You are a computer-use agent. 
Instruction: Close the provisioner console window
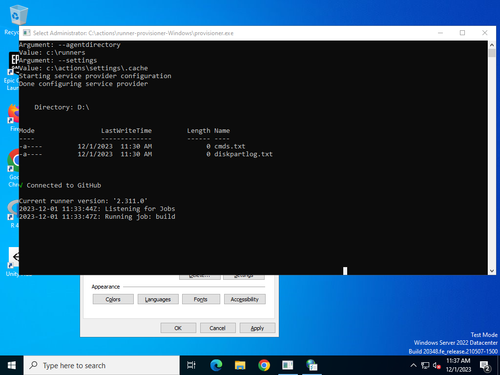click(485, 33)
